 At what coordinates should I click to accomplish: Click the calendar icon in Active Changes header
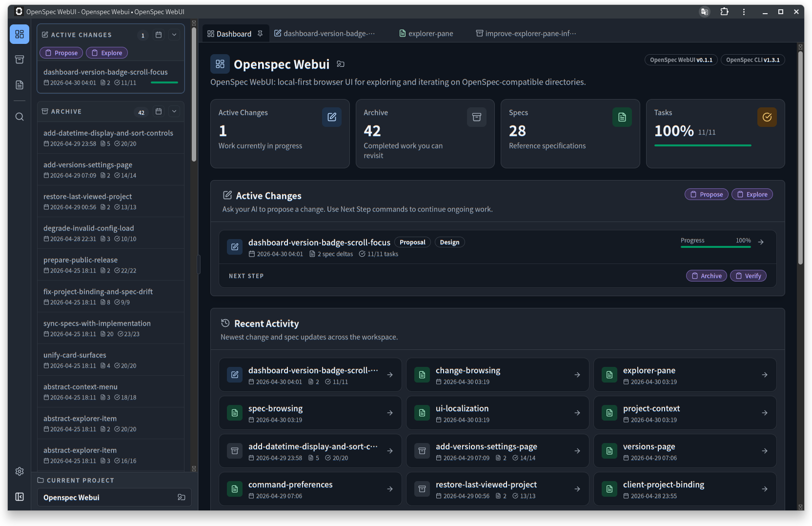[x=159, y=35]
